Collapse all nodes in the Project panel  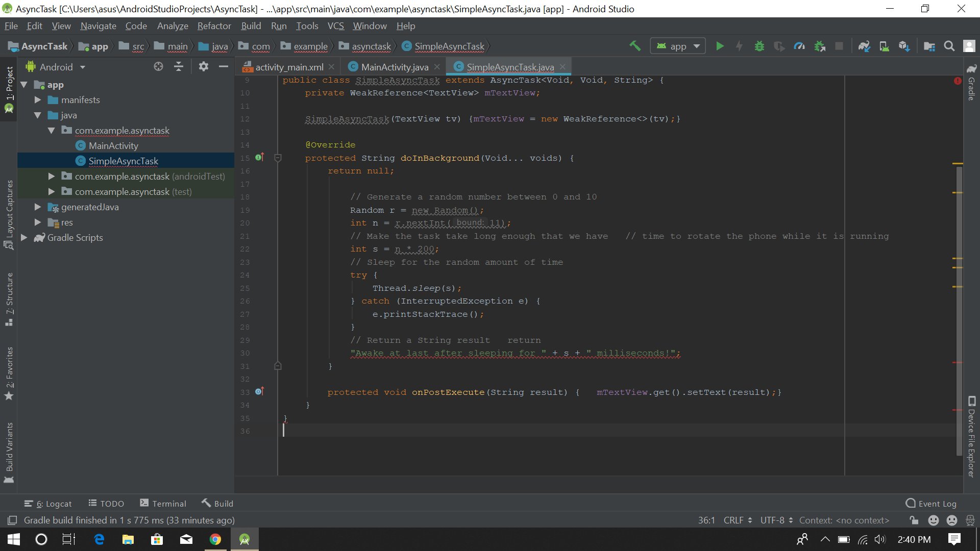[178, 66]
